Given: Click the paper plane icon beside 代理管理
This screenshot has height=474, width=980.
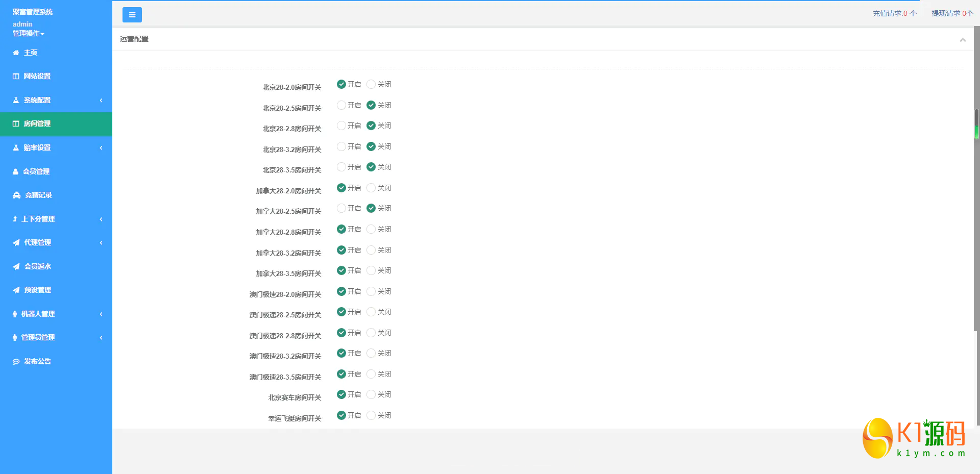Looking at the screenshot, I should click(16, 242).
